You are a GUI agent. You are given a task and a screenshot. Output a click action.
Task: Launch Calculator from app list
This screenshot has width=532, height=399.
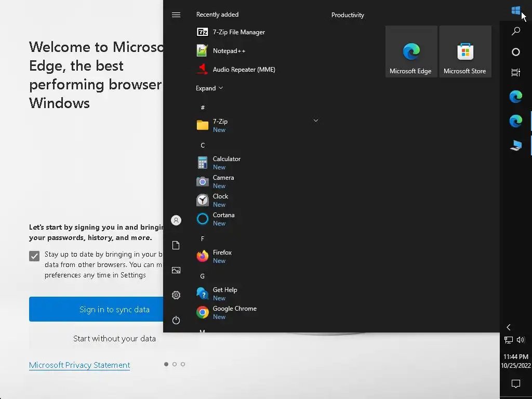tap(258, 163)
